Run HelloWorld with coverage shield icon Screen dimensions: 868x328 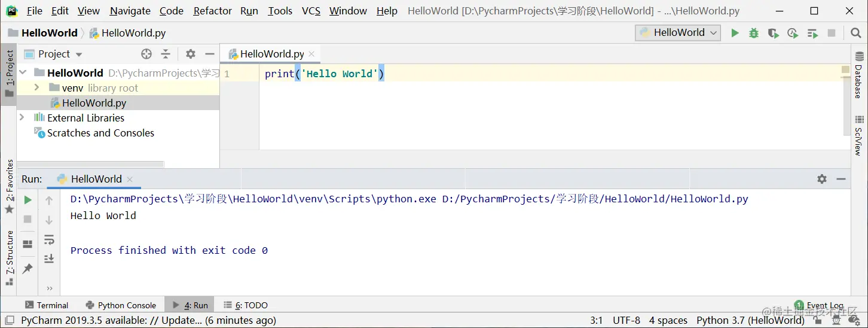click(773, 33)
